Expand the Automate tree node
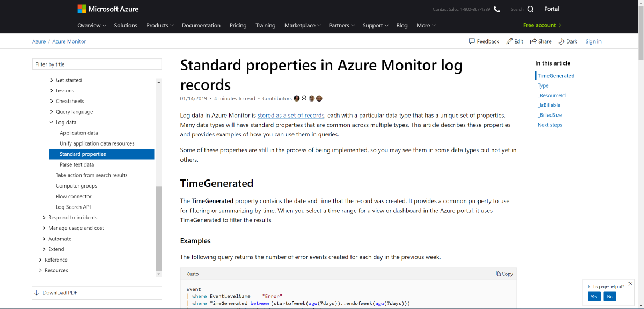 click(44, 239)
